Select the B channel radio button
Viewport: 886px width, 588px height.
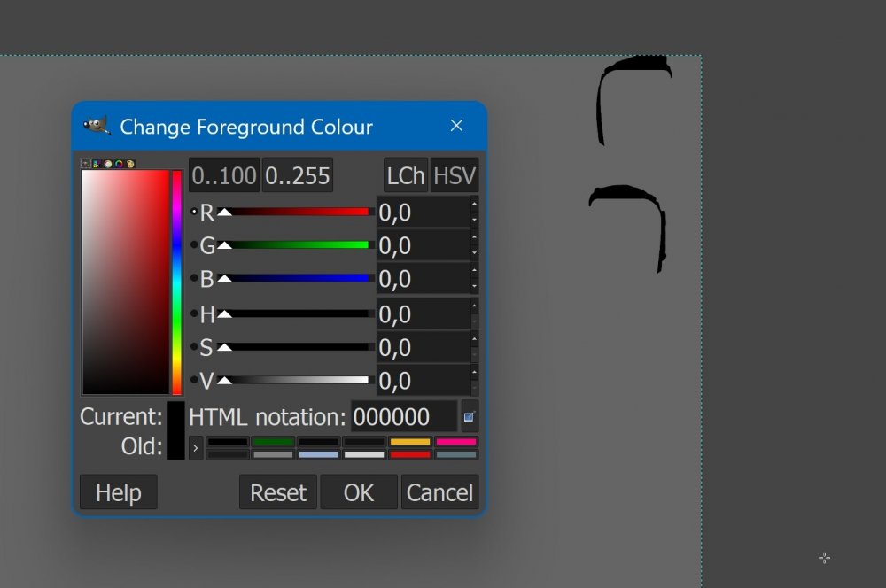pyautogui.click(x=194, y=278)
